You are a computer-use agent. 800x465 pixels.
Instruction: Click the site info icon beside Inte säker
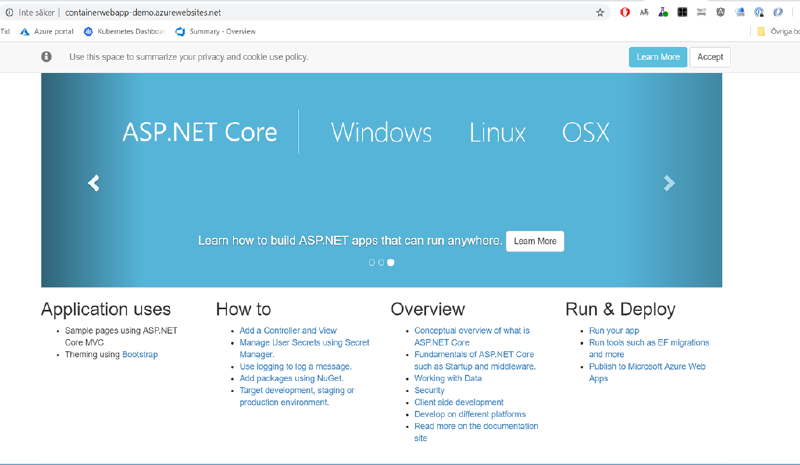[x=9, y=13]
